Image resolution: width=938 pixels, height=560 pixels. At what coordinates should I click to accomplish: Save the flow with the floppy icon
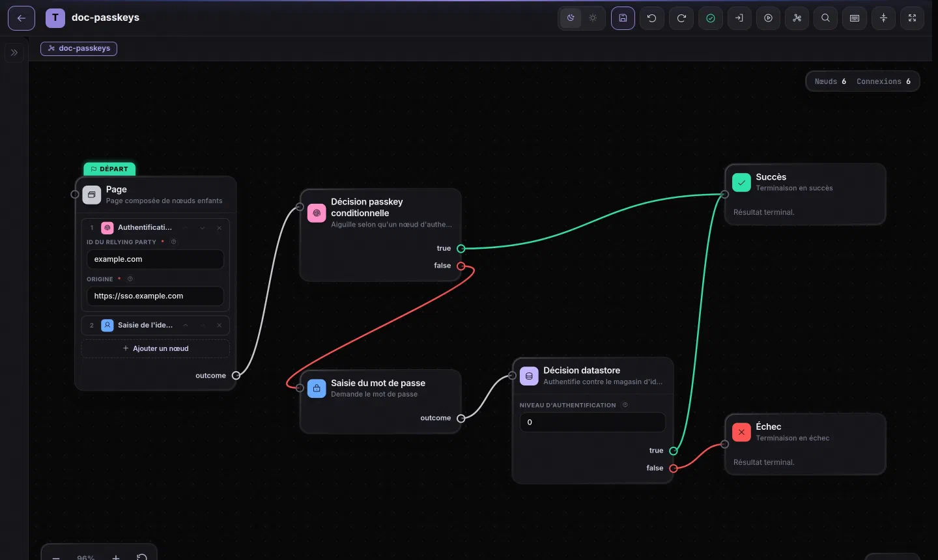tap(623, 18)
